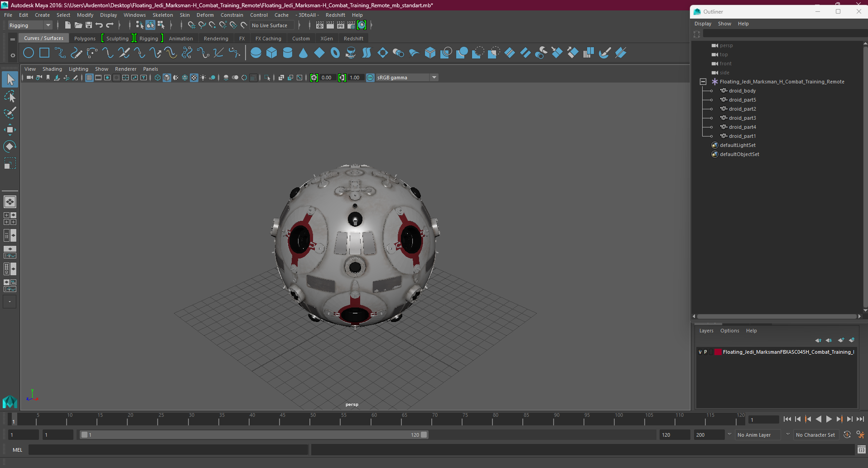
Task: Click the Paint Selection tool icon
Action: 10,113
